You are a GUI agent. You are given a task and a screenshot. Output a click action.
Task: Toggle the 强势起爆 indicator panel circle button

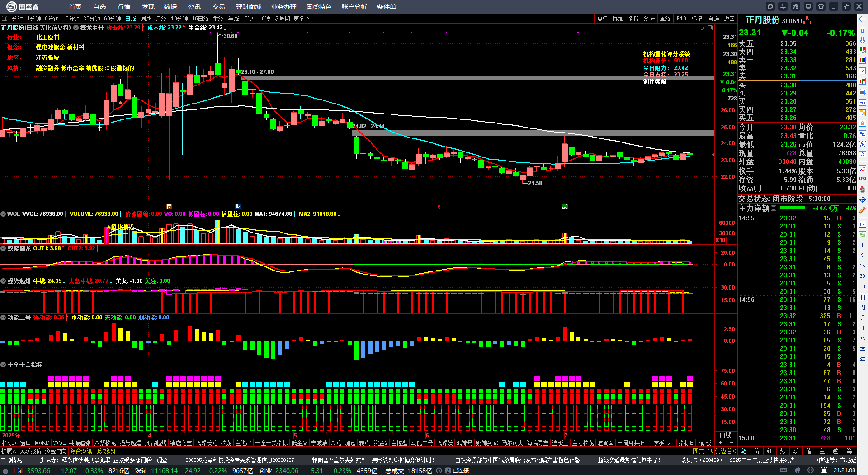[x=3, y=281]
